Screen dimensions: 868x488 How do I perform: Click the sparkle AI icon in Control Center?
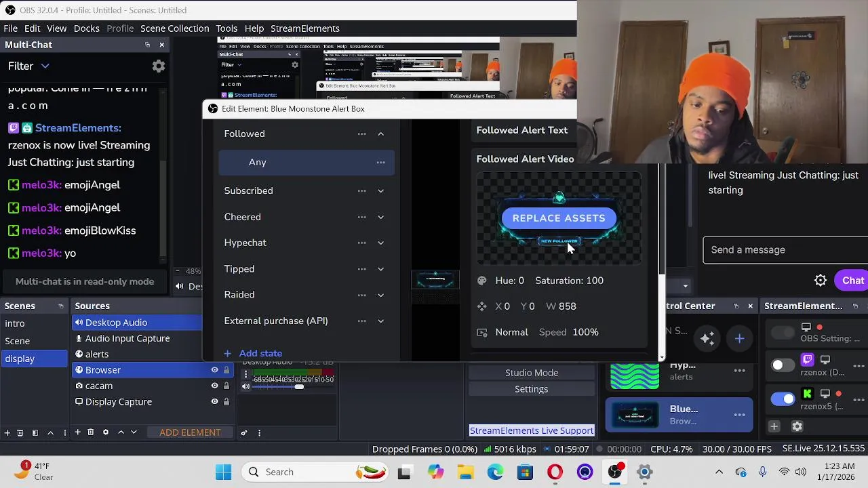pyautogui.click(x=707, y=338)
